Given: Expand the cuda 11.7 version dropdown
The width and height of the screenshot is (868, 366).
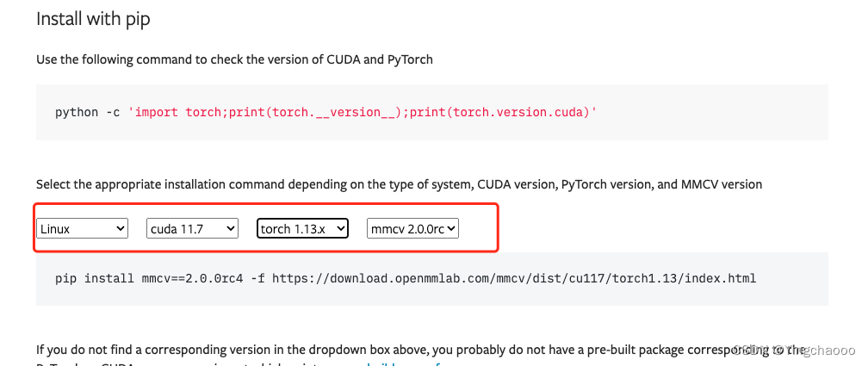Looking at the screenshot, I should tap(192, 228).
